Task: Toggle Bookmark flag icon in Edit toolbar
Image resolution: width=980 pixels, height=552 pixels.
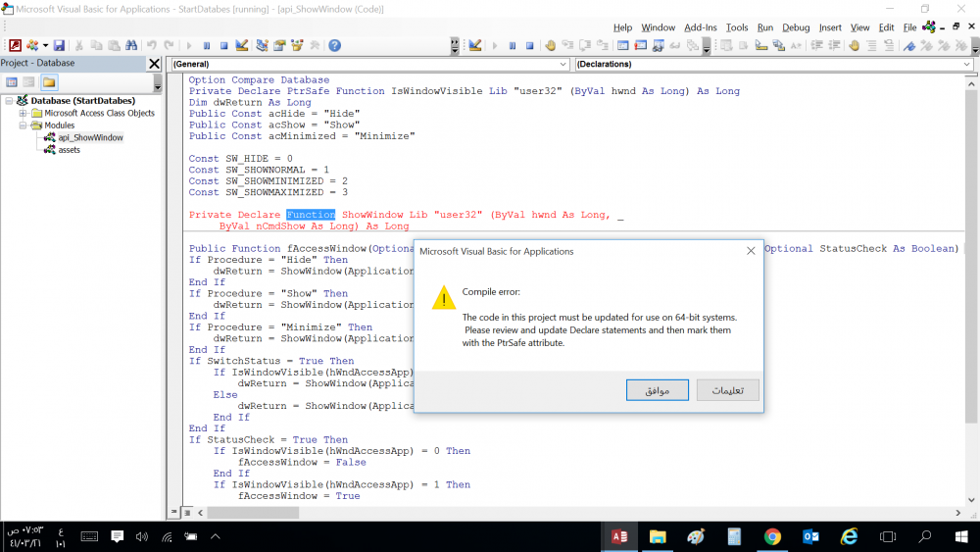Action: pyautogui.click(x=909, y=46)
